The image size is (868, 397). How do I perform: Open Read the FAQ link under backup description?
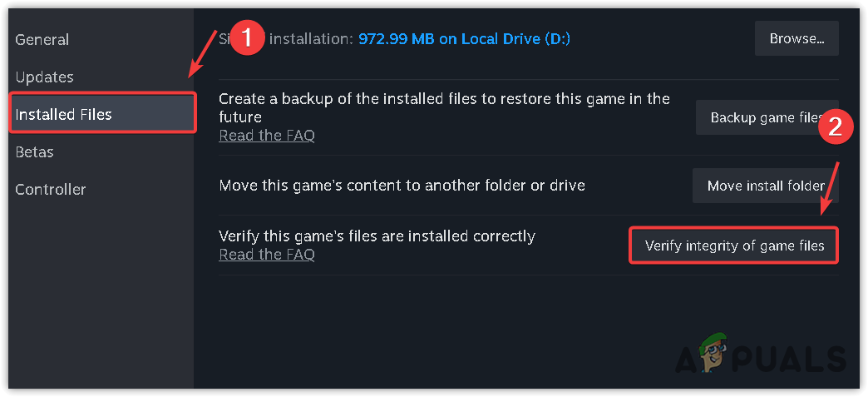pos(267,135)
